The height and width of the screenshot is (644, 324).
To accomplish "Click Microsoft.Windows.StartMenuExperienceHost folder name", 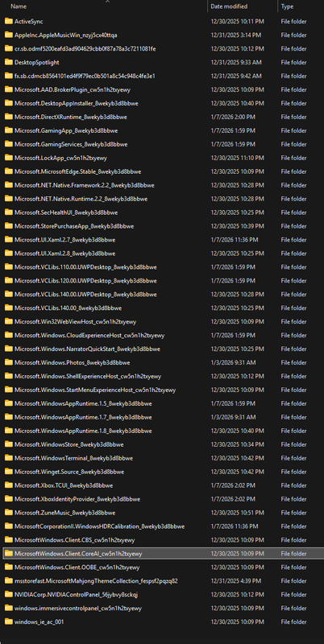I will pos(95,390).
